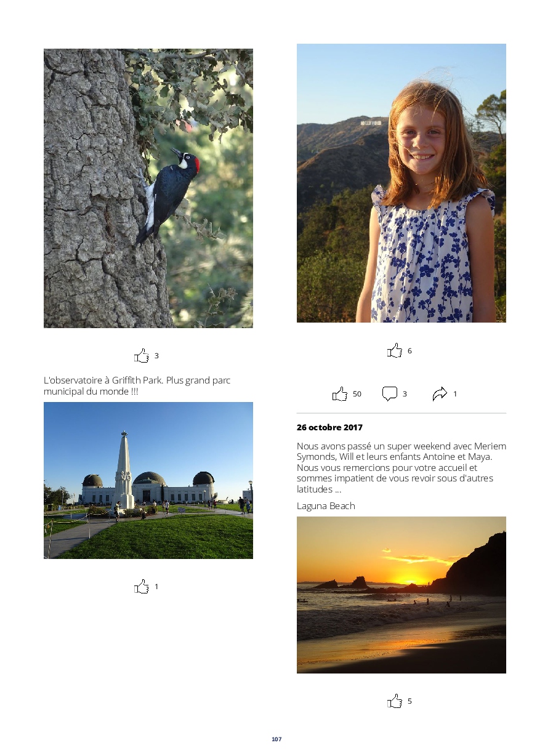This screenshot has height=756, width=553.
Task: Click the thumbs-up icon under the woodpecker photo
Action: pos(142,356)
